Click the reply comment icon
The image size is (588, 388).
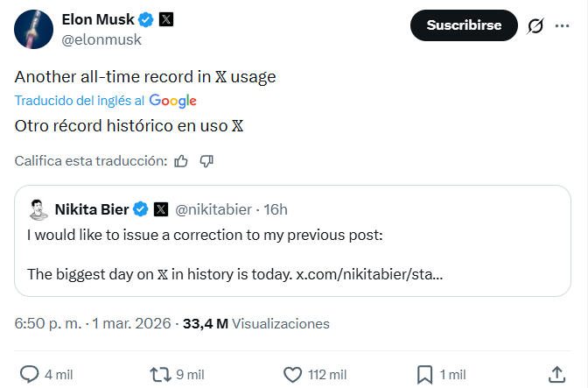point(30,374)
